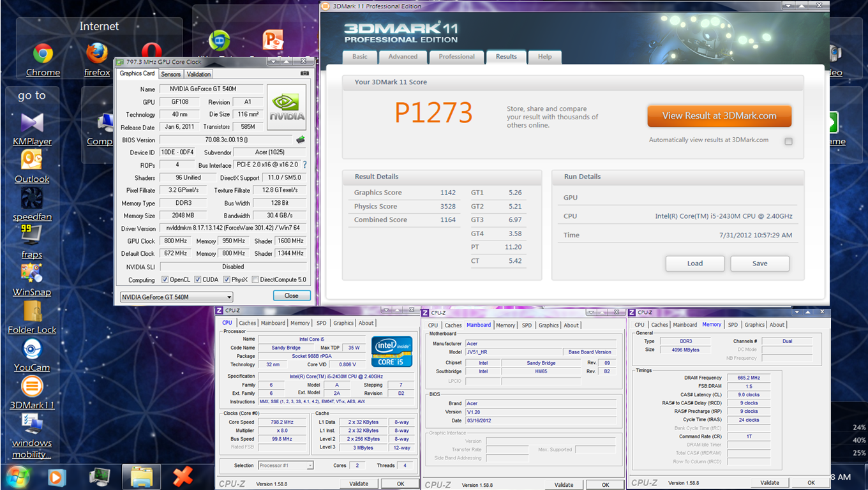Screen dimensions: 868x490
Task: Toggle the OpenCL checkbox in GPU-Z
Action: tap(165, 279)
